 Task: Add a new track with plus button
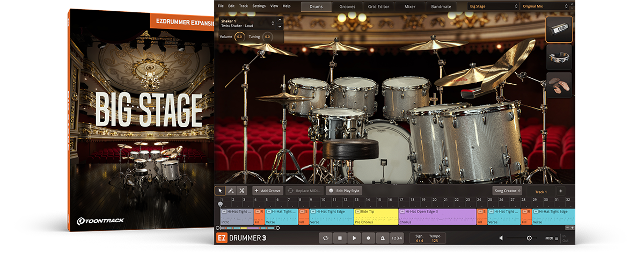561,191
